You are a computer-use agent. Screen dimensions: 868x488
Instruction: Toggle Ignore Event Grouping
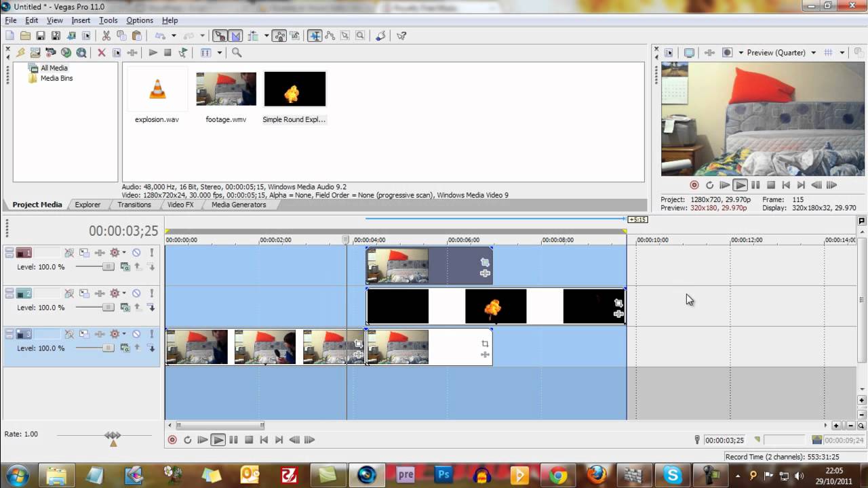[x=294, y=36]
